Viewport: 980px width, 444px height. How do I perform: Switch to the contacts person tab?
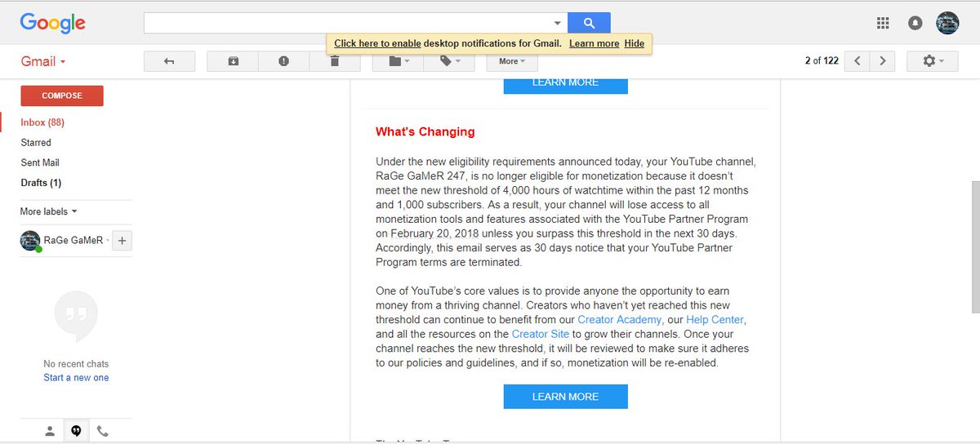(x=50, y=431)
